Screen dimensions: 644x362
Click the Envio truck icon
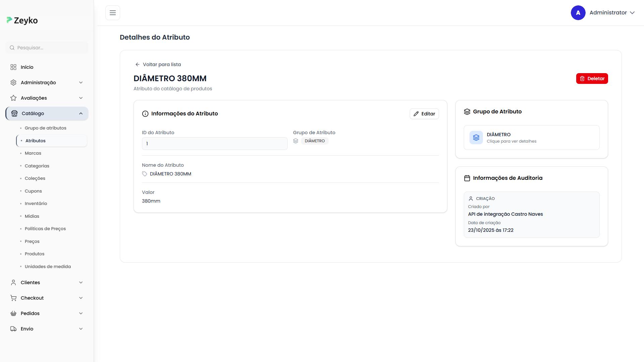click(x=13, y=329)
